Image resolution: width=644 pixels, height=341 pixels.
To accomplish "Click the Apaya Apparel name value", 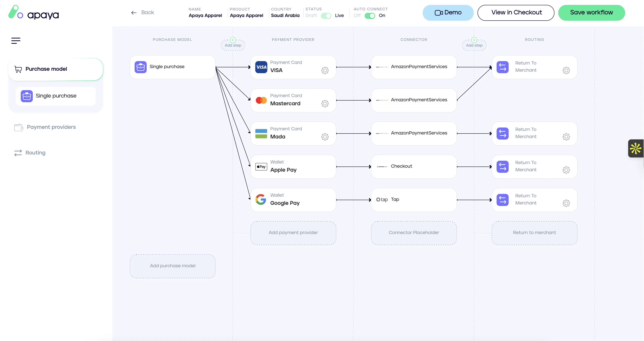I will 205,15.
